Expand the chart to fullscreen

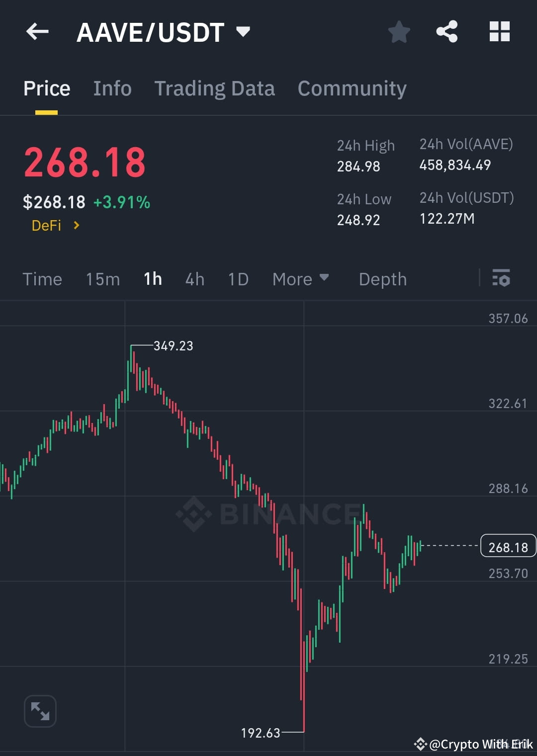tap(40, 711)
